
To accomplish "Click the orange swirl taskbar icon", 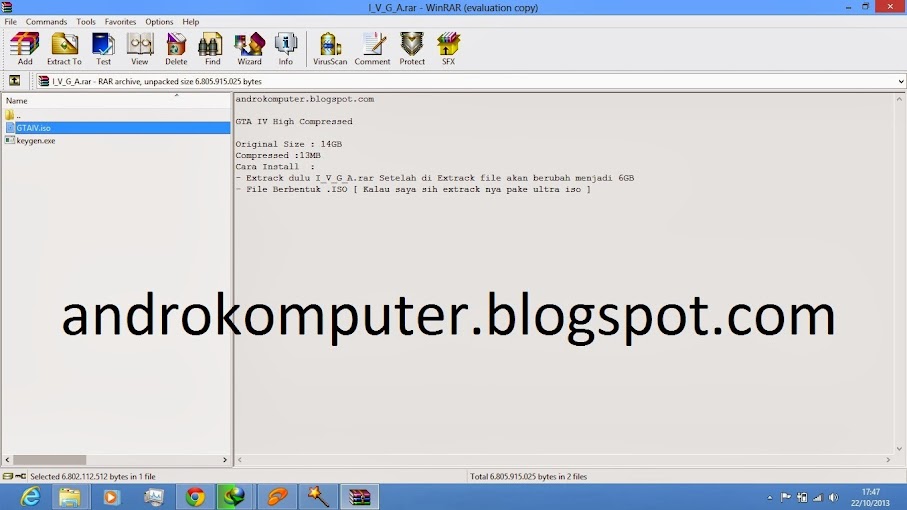I will 277,497.
